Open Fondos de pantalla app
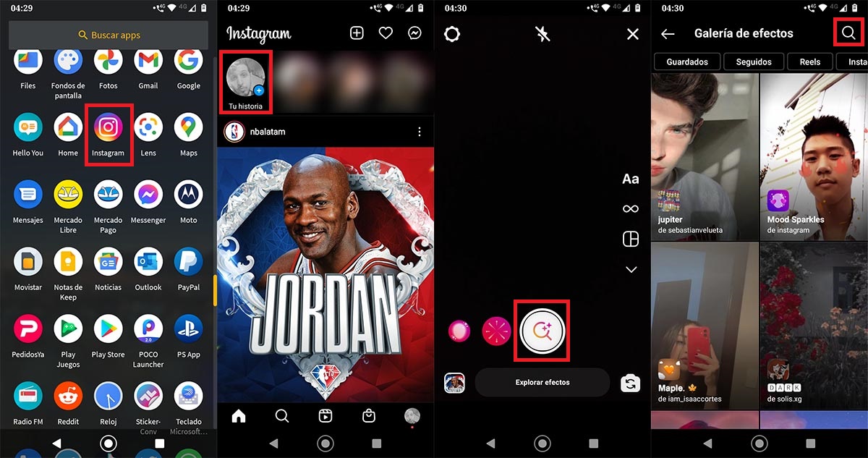 click(68, 62)
